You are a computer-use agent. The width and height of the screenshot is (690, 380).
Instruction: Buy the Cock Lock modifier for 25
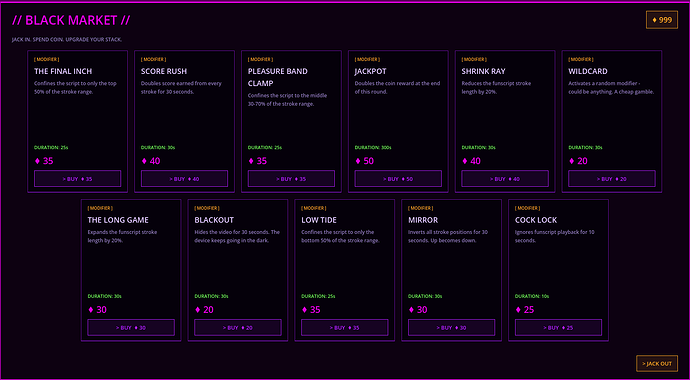pos(558,327)
